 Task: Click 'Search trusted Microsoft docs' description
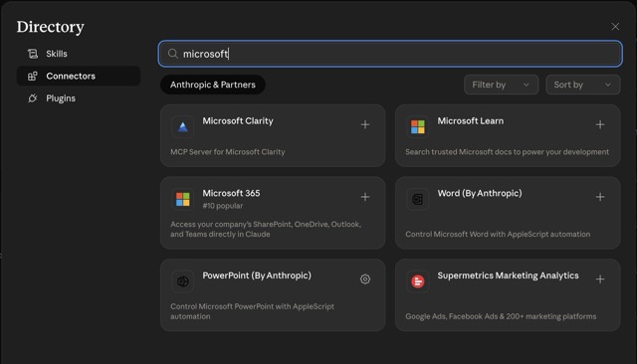tap(507, 152)
